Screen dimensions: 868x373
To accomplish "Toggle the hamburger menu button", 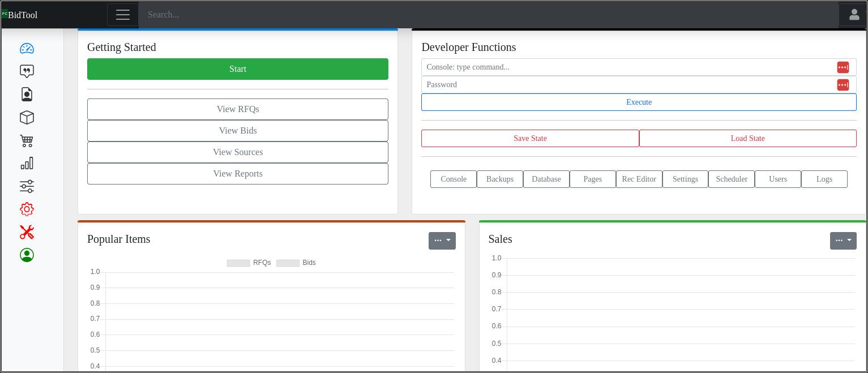I will (123, 15).
